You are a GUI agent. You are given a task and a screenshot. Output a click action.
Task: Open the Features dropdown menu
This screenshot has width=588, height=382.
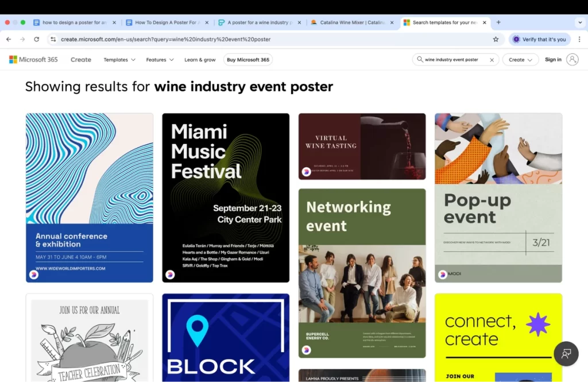(159, 59)
